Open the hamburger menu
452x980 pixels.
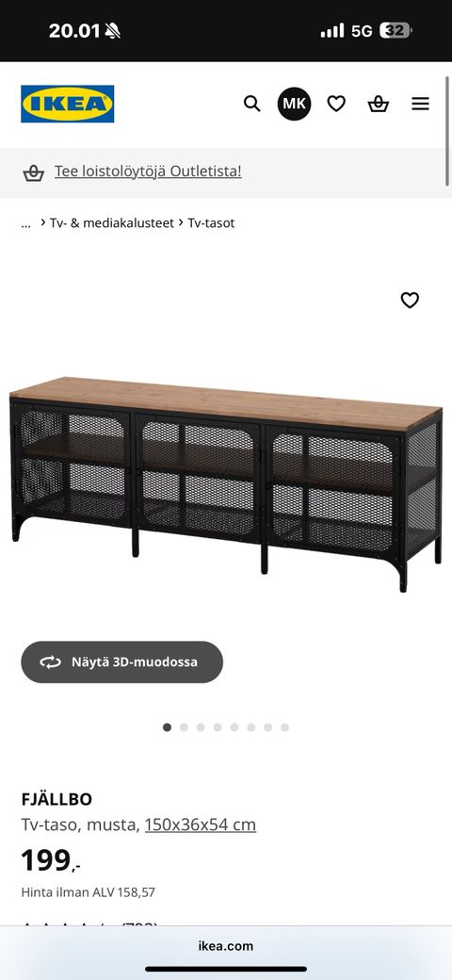point(420,104)
